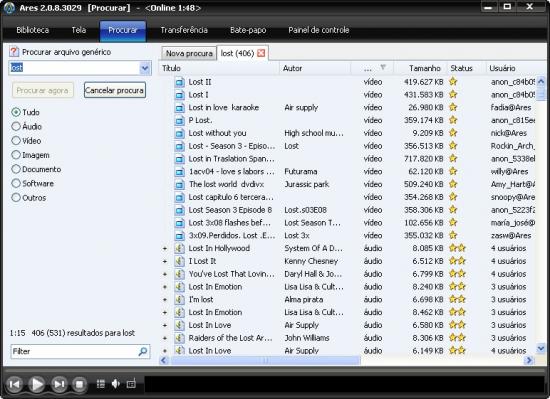Click the Ares application icon in title bar

pos(9,8)
